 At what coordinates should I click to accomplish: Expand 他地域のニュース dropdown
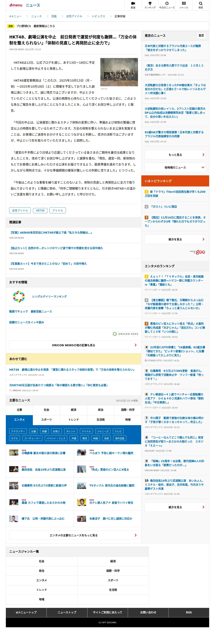pyautogui.click(x=175, y=167)
